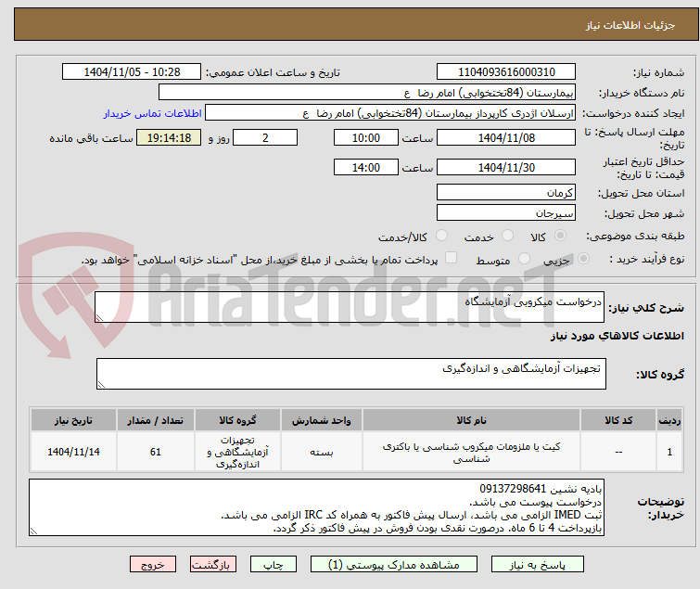Click the گروه کالا column header

pyautogui.click(x=237, y=420)
